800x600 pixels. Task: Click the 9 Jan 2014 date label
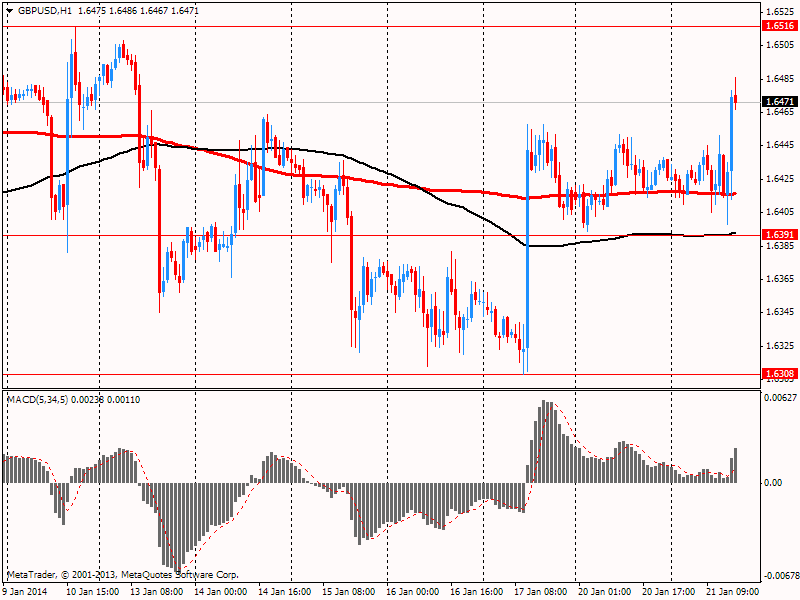(26, 591)
